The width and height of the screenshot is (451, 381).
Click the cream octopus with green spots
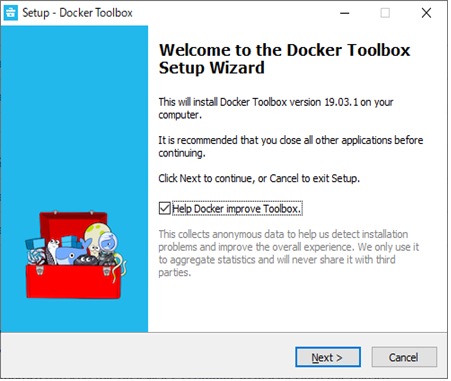pos(97,238)
